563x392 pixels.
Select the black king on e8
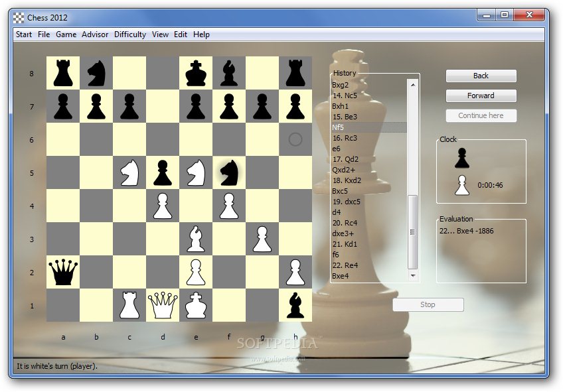point(196,73)
